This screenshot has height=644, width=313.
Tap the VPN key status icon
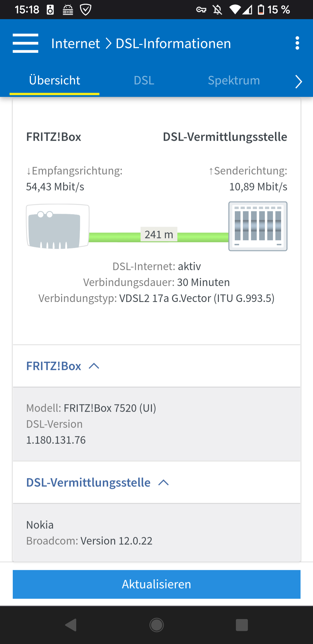pyautogui.click(x=201, y=10)
